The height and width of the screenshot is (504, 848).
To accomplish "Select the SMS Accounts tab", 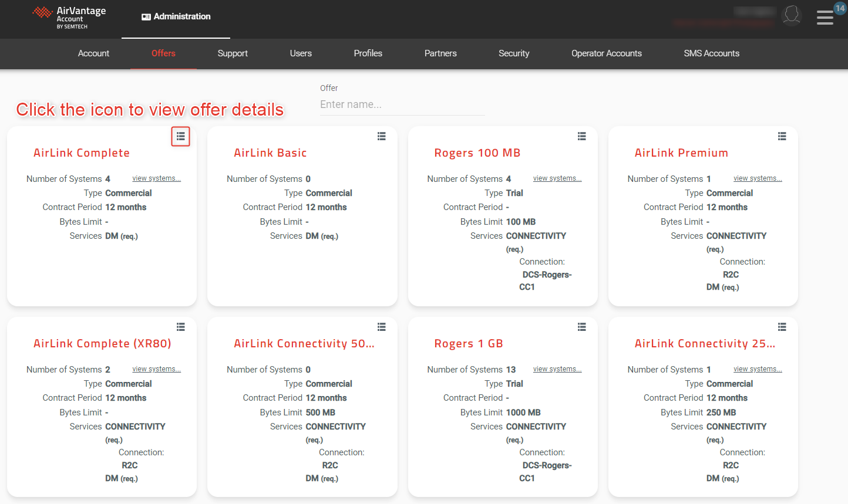I will click(x=711, y=53).
